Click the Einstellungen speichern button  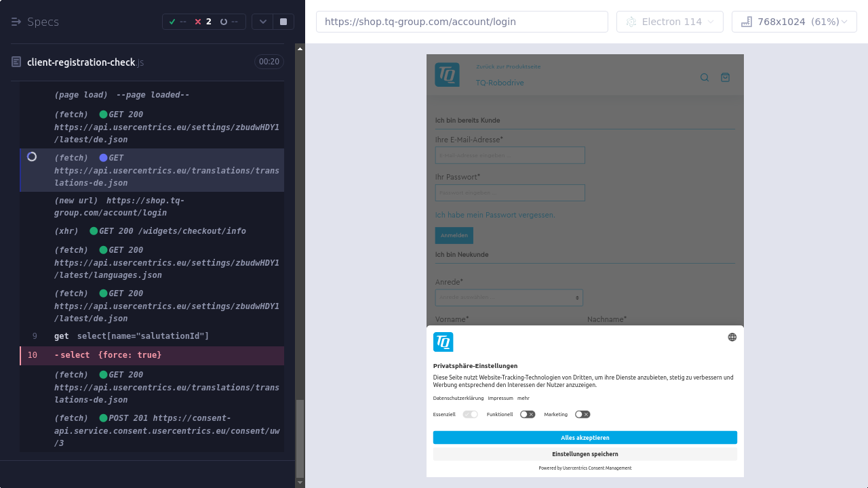[585, 454]
